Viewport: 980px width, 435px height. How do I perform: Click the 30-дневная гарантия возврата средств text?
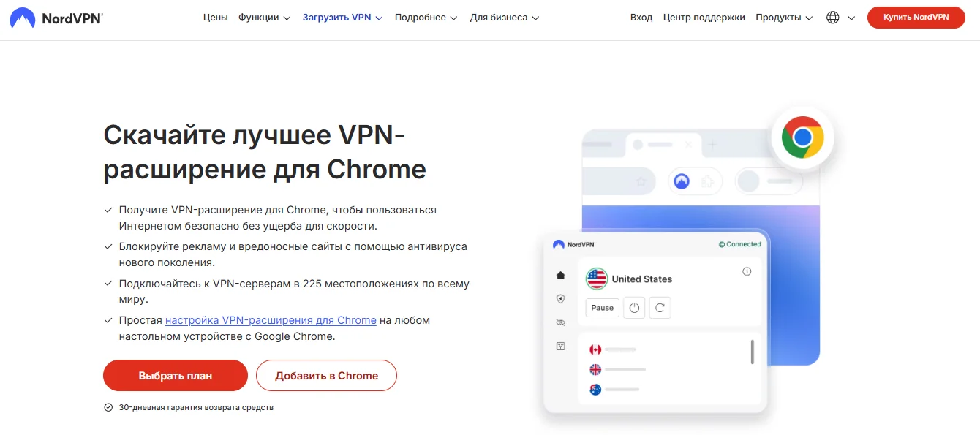pos(196,407)
